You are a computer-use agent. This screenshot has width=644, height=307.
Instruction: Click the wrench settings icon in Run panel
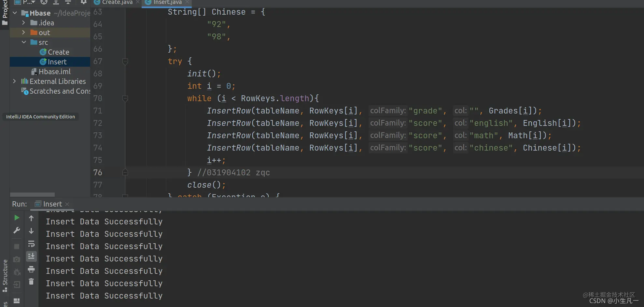(17, 230)
